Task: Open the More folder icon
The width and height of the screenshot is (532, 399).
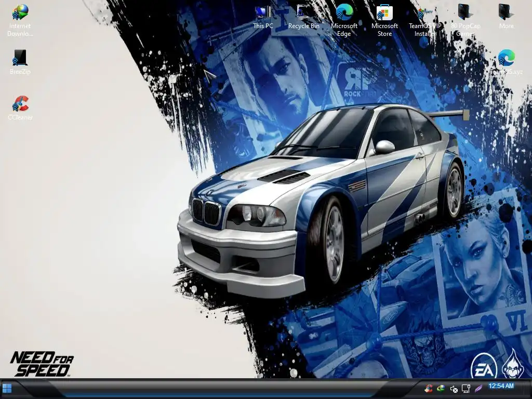Action: click(506, 17)
